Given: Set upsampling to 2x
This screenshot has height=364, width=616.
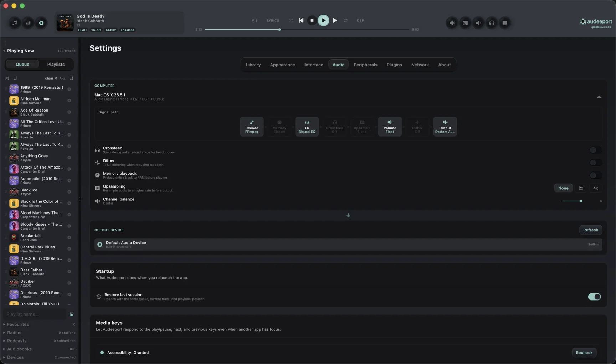Looking at the screenshot, I should tap(581, 188).
